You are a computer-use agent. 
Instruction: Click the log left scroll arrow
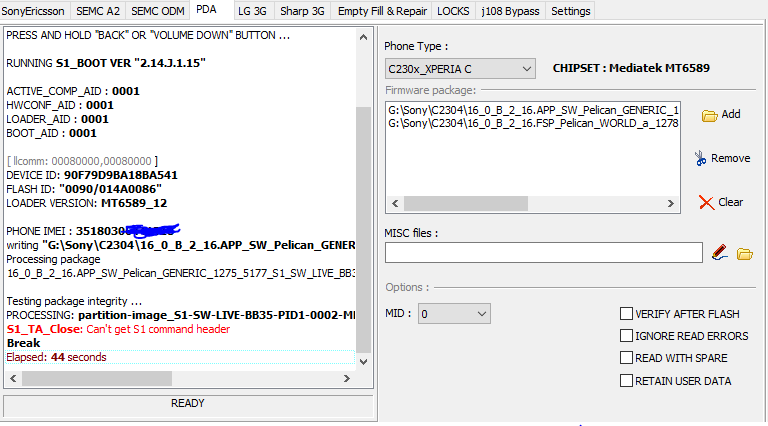(x=13, y=379)
